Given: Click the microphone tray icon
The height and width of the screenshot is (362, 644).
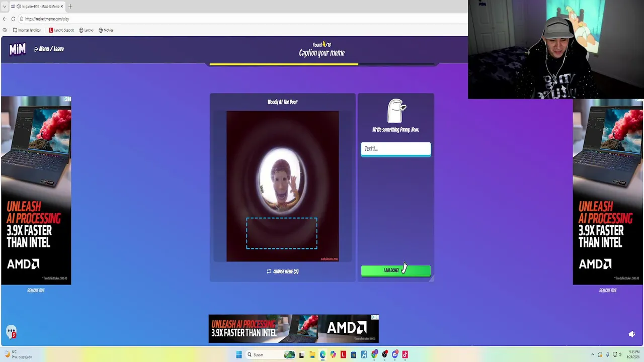Looking at the screenshot, I should point(608,354).
